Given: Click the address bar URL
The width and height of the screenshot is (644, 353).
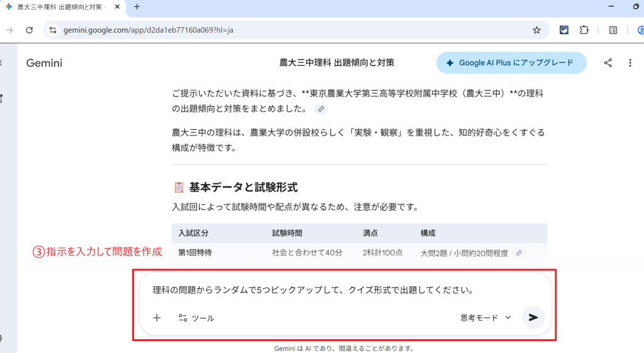Looking at the screenshot, I should click(149, 30).
